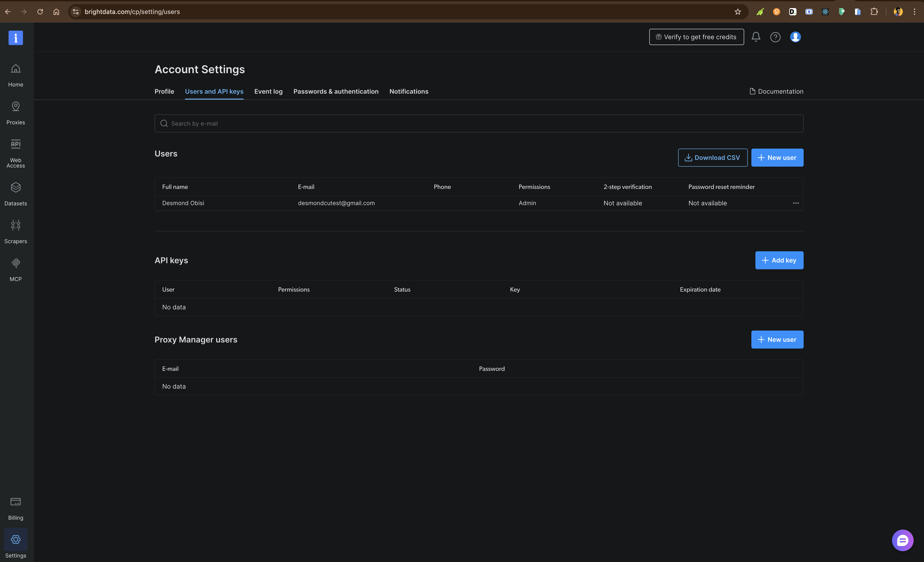Screen dimensions: 924x562
Task: Switch to the Notifications tab
Action: click(x=409, y=91)
